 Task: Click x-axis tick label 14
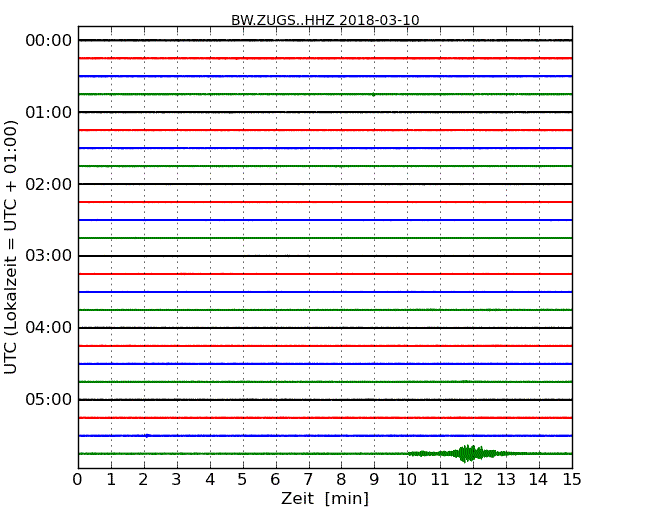coord(539,480)
